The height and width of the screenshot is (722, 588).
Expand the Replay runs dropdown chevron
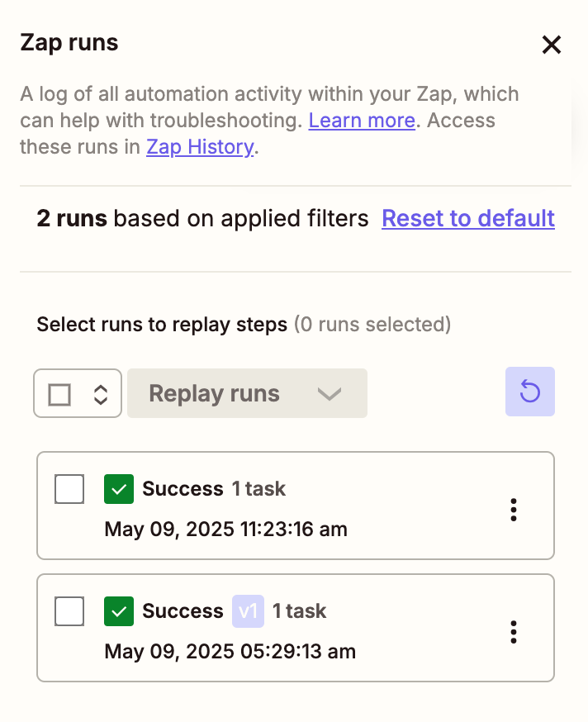click(x=330, y=394)
